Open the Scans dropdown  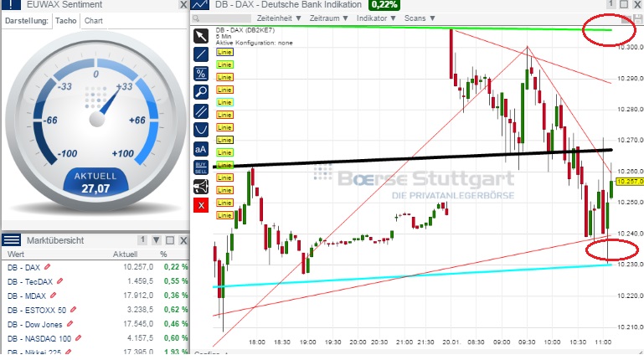point(420,18)
